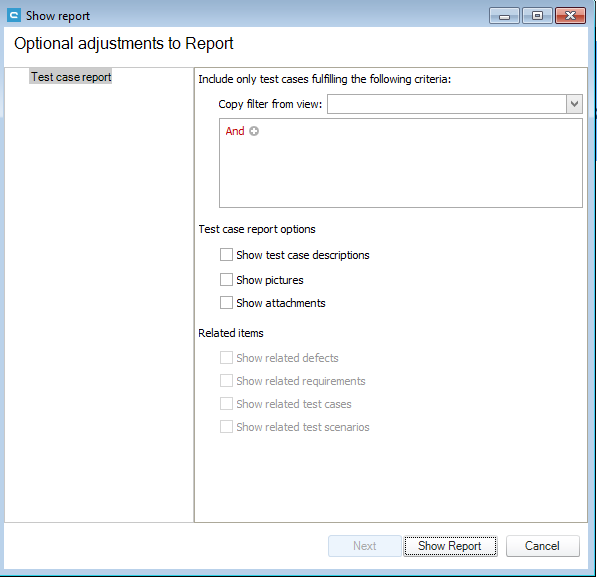
Task: Open the Copy filter from view dropdown arrow
Action: click(574, 104)
